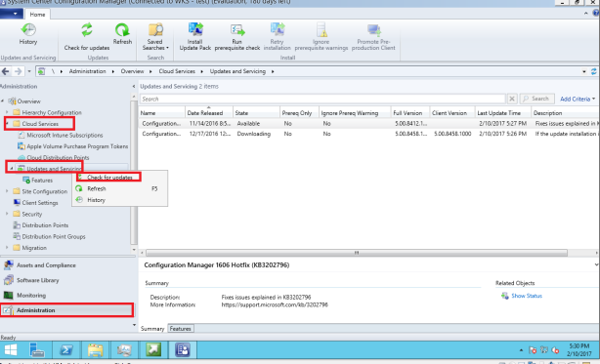600x364 pixels.
Task: Expand the Migration folder arrow
Action: tap(7, 248)
